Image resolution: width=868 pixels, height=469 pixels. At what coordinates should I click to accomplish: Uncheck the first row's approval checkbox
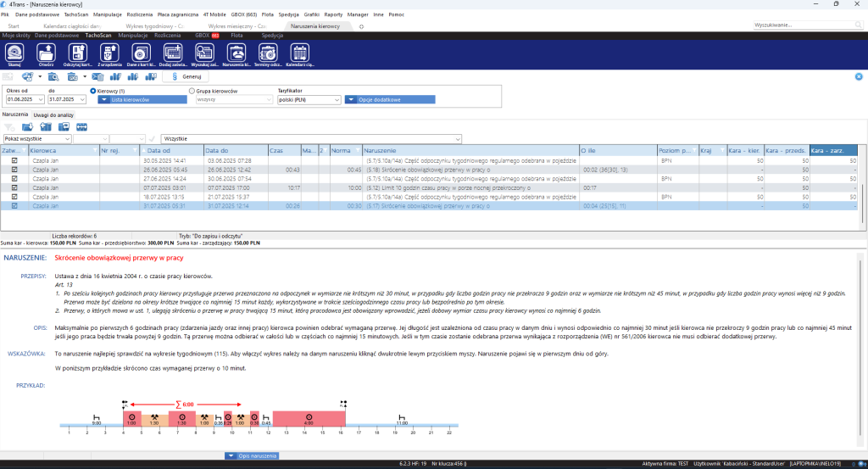(14, 160)
